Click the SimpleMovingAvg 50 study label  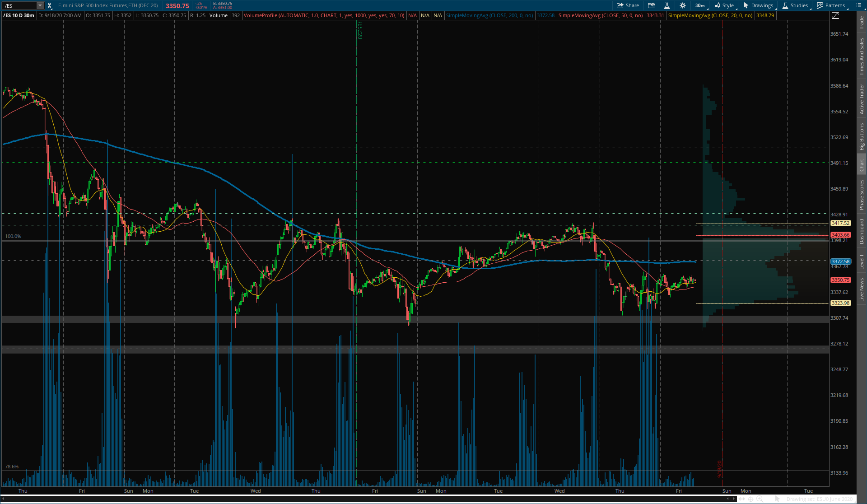point(601,15)
